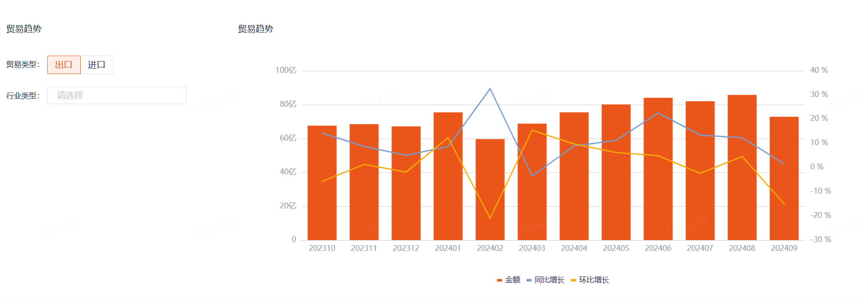Click the 202406 amount bar
This screenshot has width=868, height=302.
pyautogui.click(x=658, y=188)
